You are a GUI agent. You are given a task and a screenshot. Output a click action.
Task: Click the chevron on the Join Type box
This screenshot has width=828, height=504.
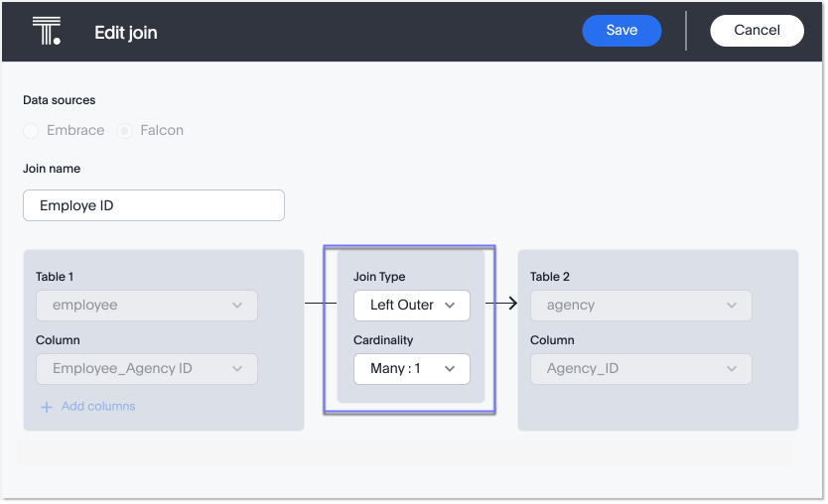[451, 305]
